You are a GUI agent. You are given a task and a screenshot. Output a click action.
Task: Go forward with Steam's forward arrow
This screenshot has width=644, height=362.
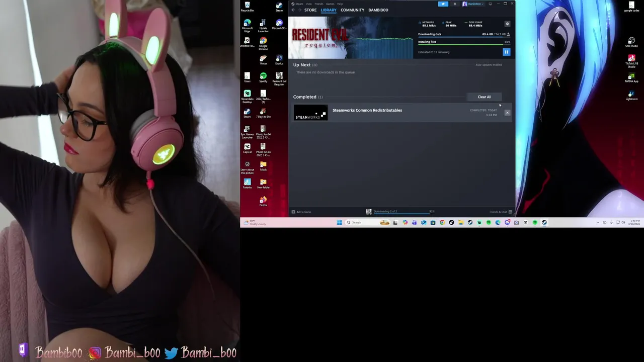[299, 10]
